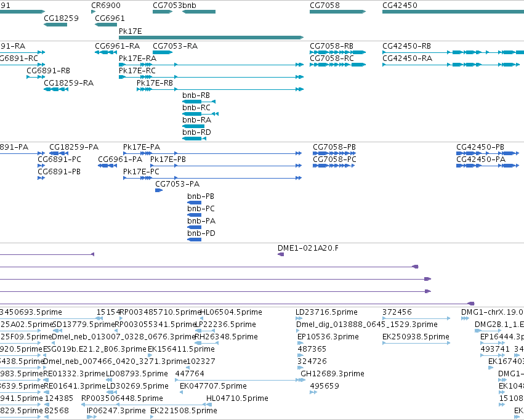Click the HL06504.5prime EST label
Screen dimensions: 524x420
pos(231,312)
